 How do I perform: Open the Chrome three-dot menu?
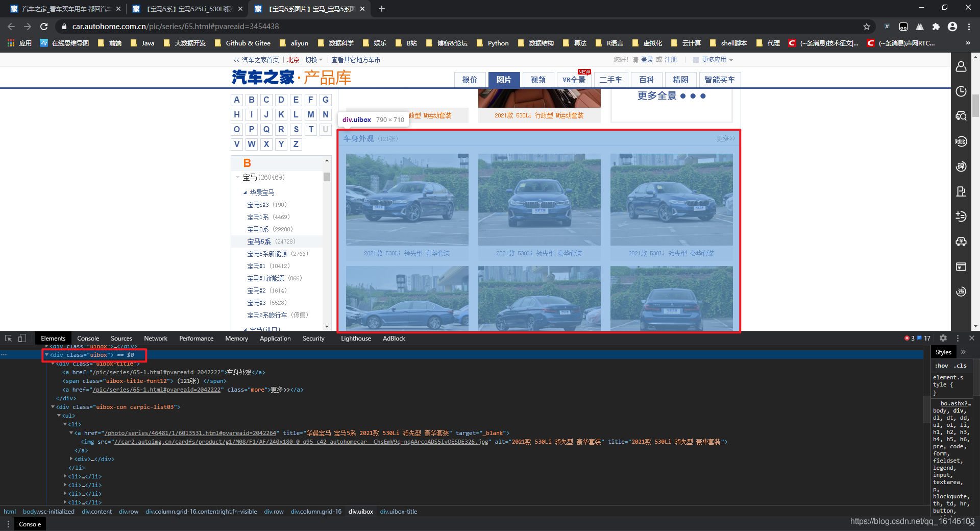click(969, 27)
